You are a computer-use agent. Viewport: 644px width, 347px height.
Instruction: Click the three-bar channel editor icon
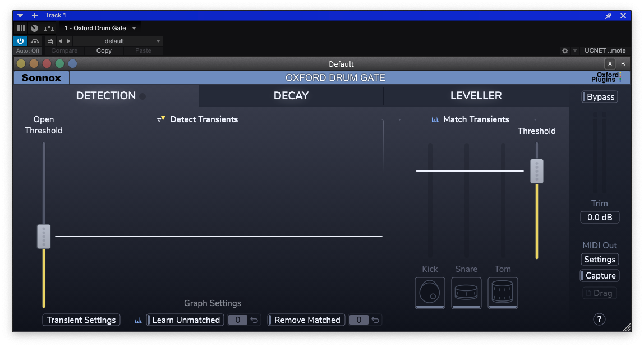[21, 29]
